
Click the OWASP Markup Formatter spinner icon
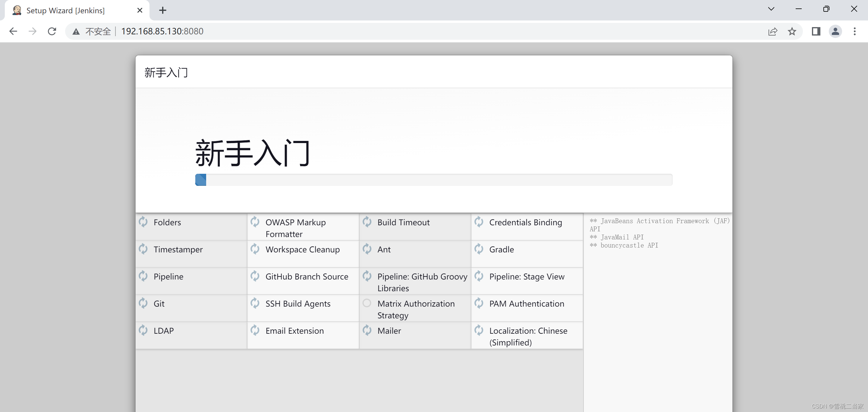point(255,222)
